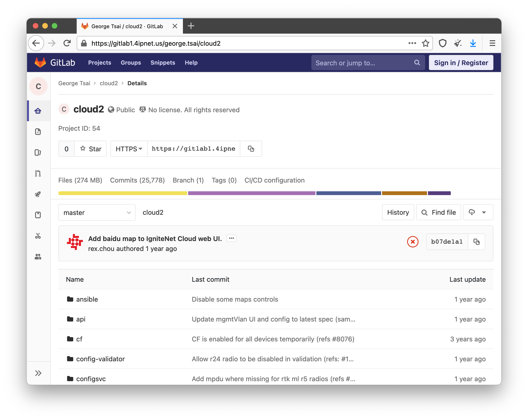Viewport: 528px width, 420px height.
Task: Open the Project overview home icon
Action: tap(38, 111)
